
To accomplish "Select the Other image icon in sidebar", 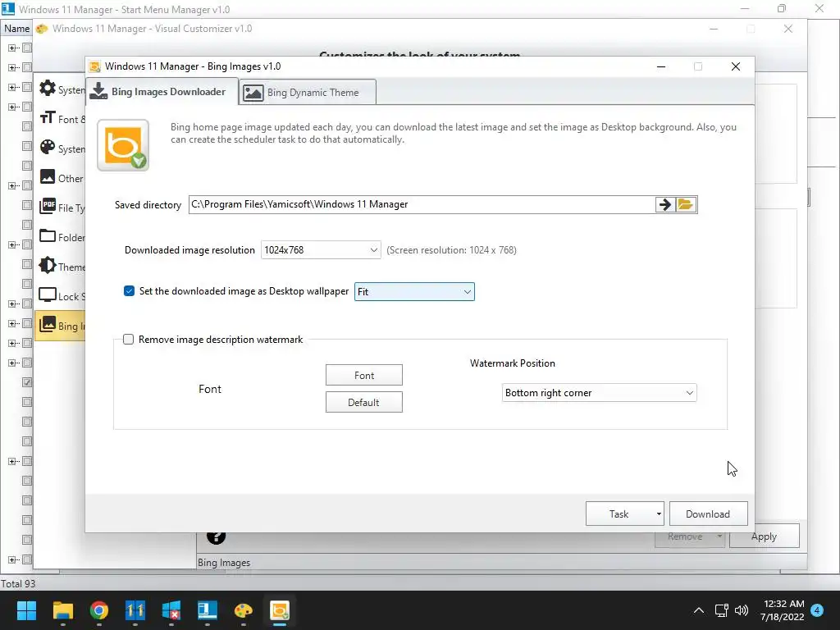I will (48, 177).
